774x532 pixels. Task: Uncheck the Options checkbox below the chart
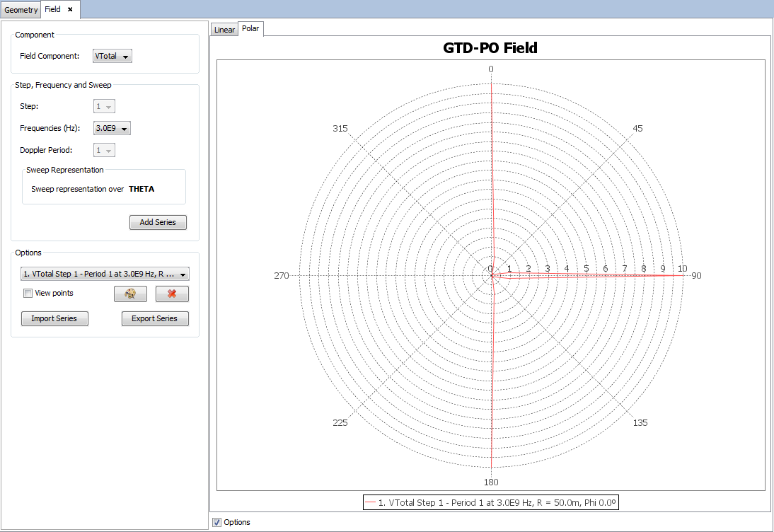(217, 522)
